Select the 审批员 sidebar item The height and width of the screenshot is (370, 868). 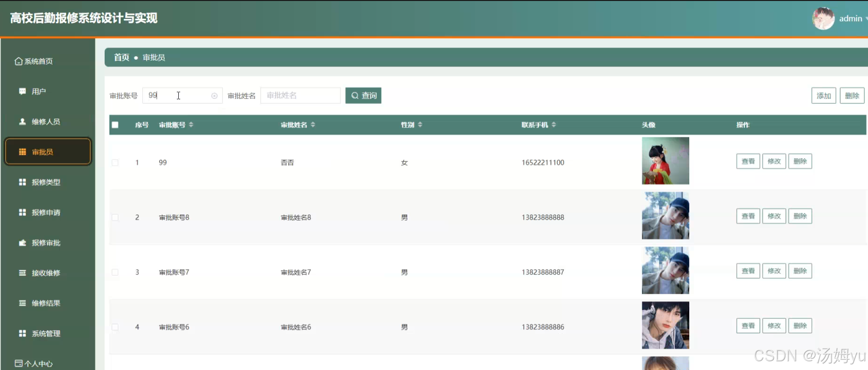[48, 152]
